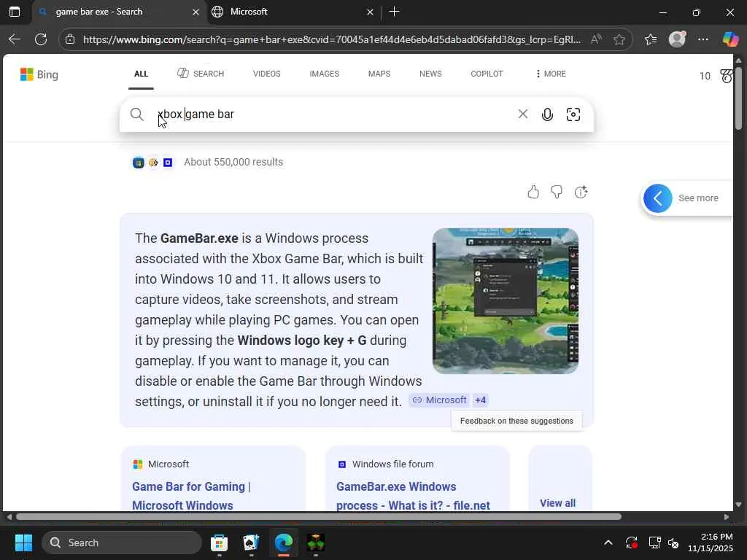Image resolution: width=747 pixels, height=560 pixels.
Task: Switch to the MAPS tab
Action: pos(379,74)
